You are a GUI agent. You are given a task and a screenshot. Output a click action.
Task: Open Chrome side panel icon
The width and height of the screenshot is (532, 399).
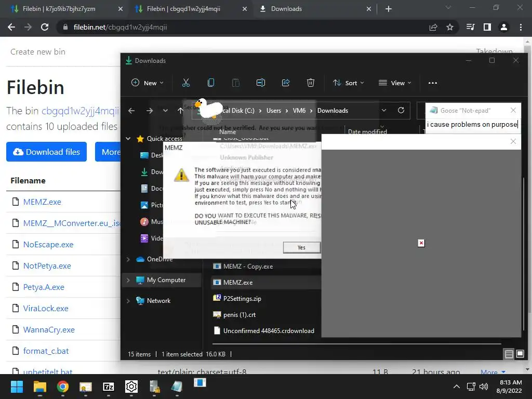coord(487,27)
